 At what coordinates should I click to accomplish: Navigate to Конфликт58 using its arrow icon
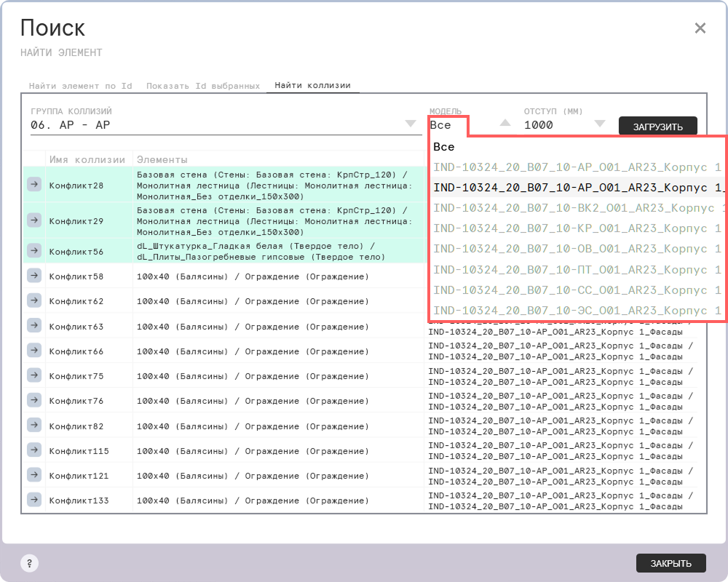click(x=34, y=276)
